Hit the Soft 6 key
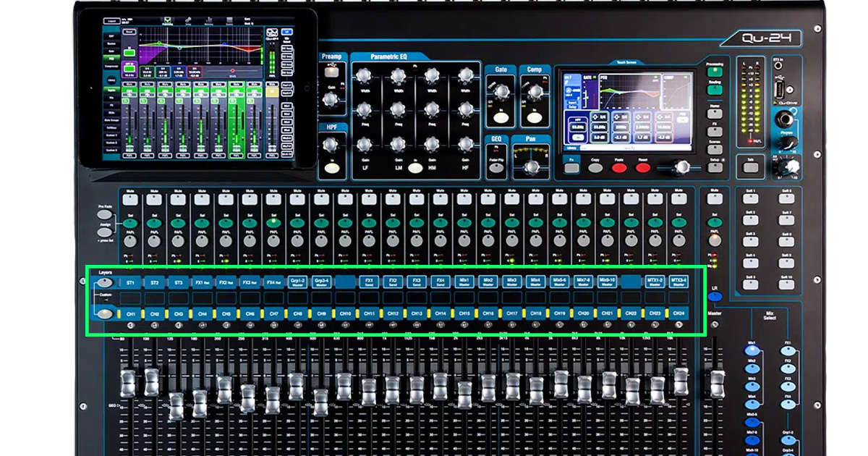 point(786,199)
